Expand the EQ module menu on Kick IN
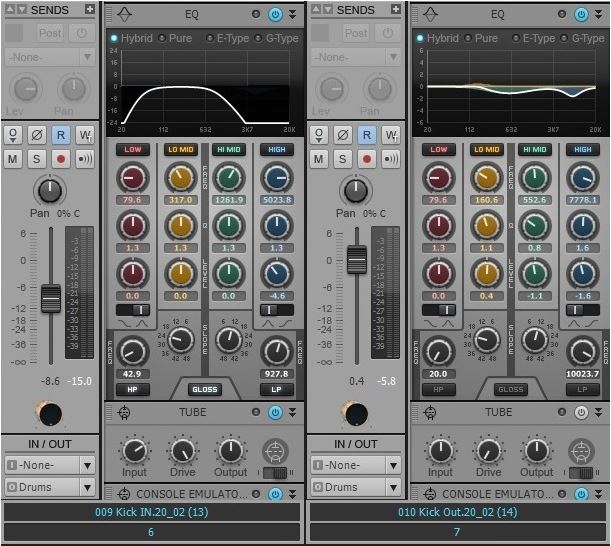The height and width of the screenshot is (546, 611). [x=293, y=14]
